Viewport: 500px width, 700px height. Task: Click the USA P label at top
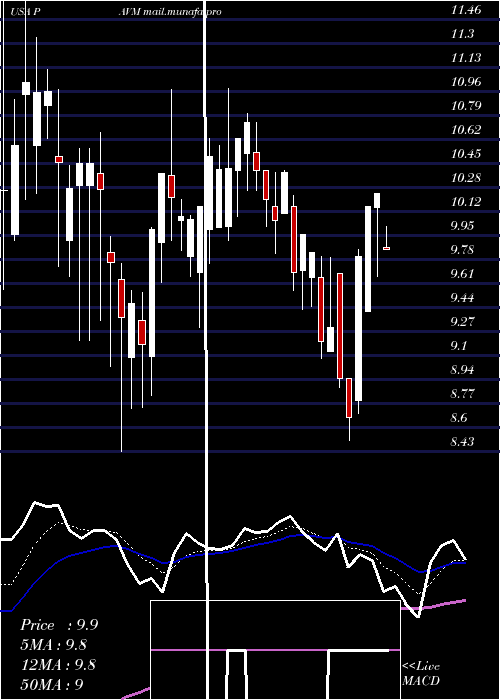pos(25,12)
